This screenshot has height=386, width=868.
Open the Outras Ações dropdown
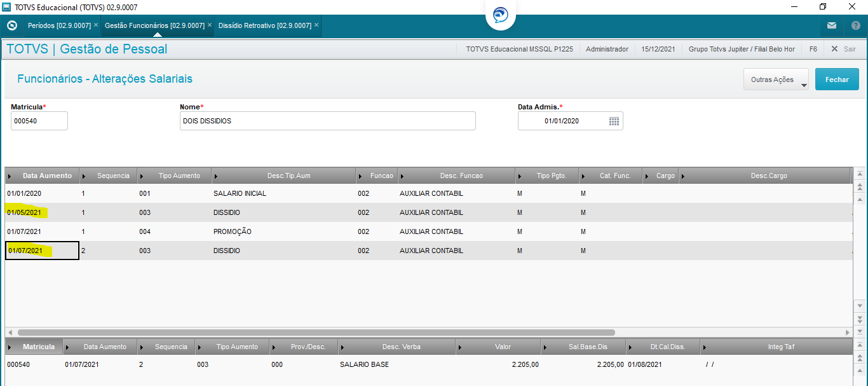pyautogui.click(x=776, y=79)
